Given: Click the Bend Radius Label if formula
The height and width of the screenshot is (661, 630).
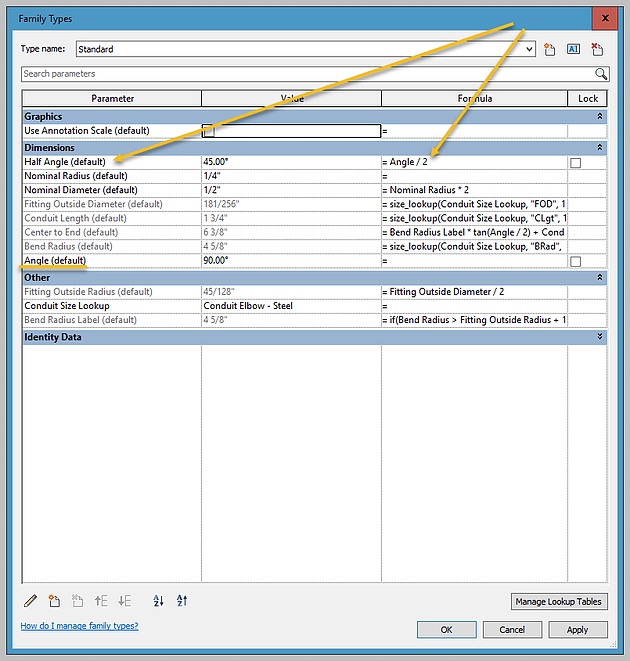Looking at the screenshot, I should (x=474, y=320).
